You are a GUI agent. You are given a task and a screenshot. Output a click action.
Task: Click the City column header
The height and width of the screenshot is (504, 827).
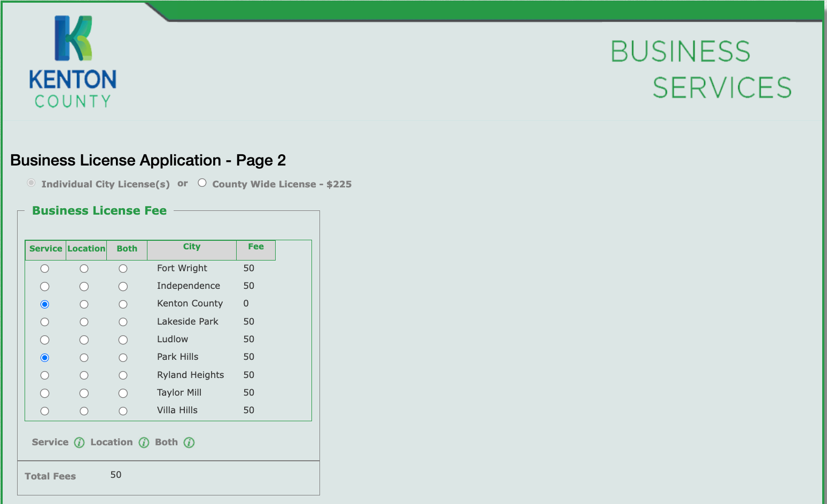(x=191, y=247)
